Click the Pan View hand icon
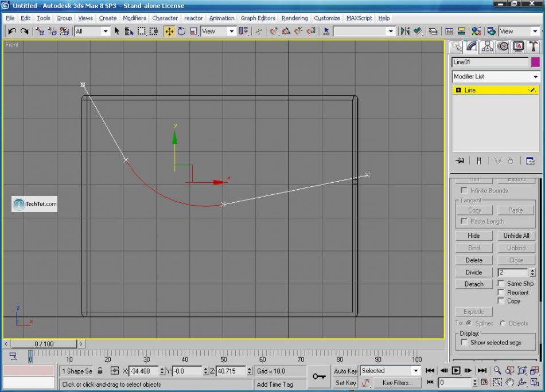Viewport: 545px width, 392px height. [x=509, y=382]
